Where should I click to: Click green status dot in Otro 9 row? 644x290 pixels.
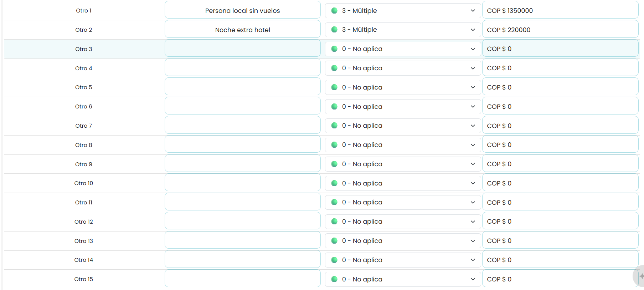[x=334, y=164]
